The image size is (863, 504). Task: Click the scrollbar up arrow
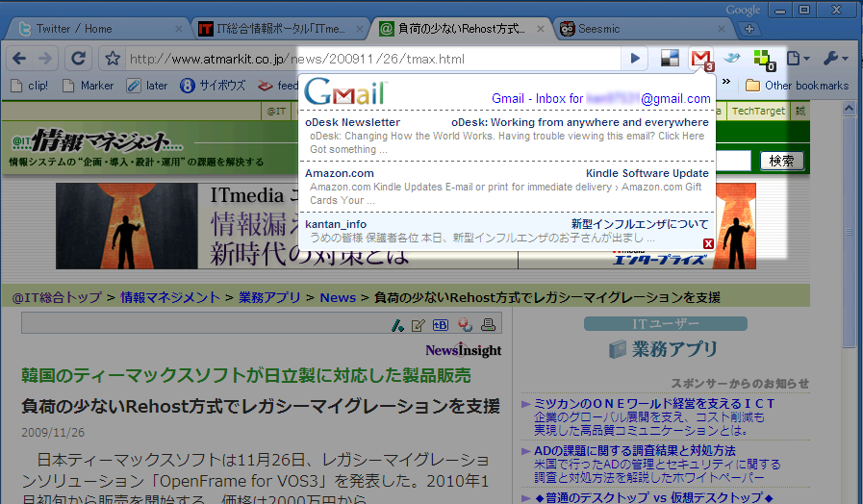coord(849,109)
